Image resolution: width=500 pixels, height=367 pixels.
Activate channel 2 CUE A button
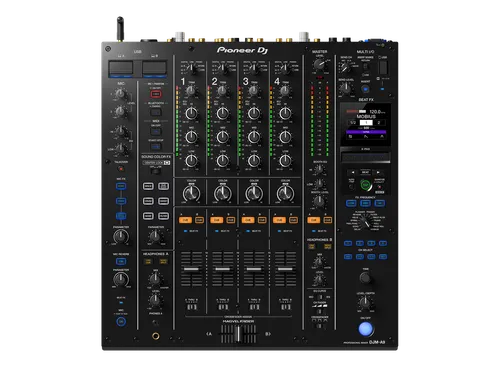click(216, 220)
